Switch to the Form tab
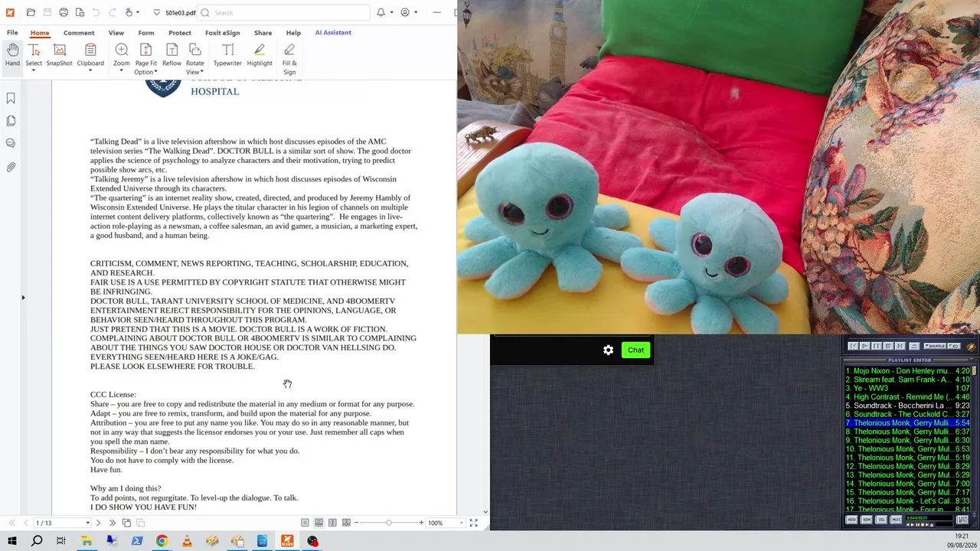 (146, 33)
